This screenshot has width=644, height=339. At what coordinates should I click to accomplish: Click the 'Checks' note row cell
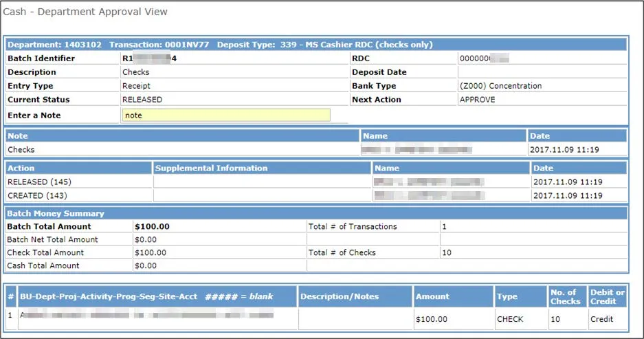tap(182, 150)
